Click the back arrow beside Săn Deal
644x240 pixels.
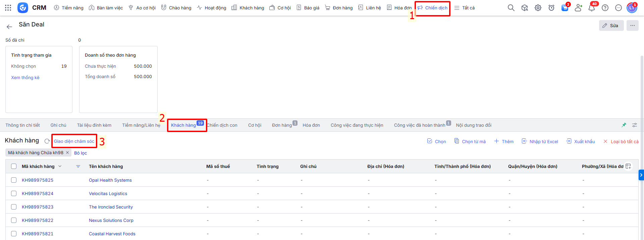pos(9,26)
